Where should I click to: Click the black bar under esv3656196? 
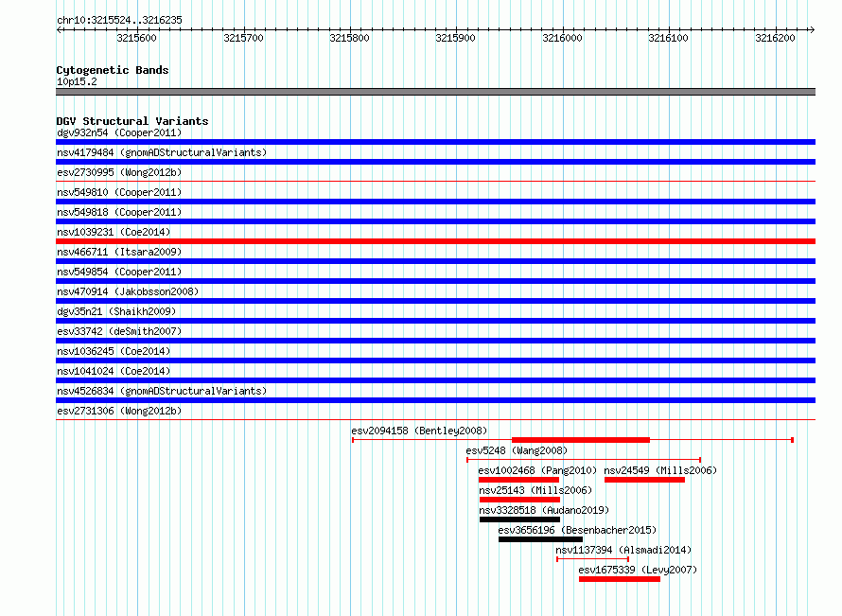(x=540, y=539)
